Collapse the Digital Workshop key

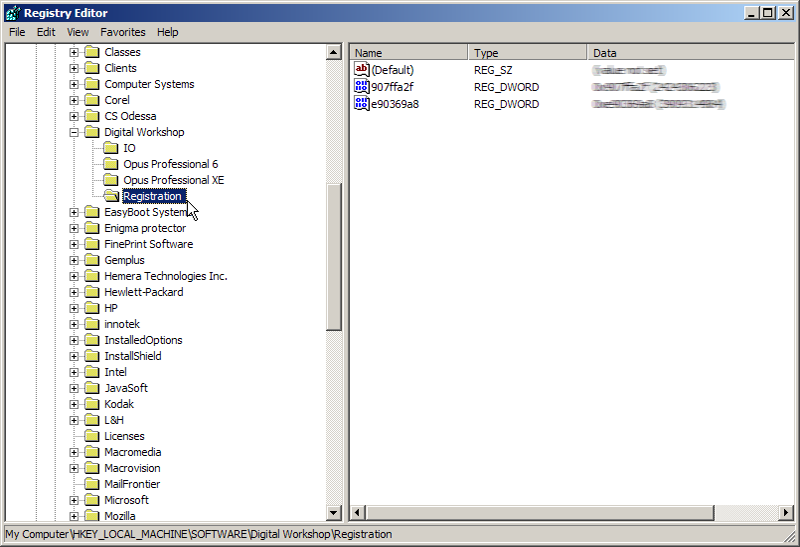tap(74, 132)
